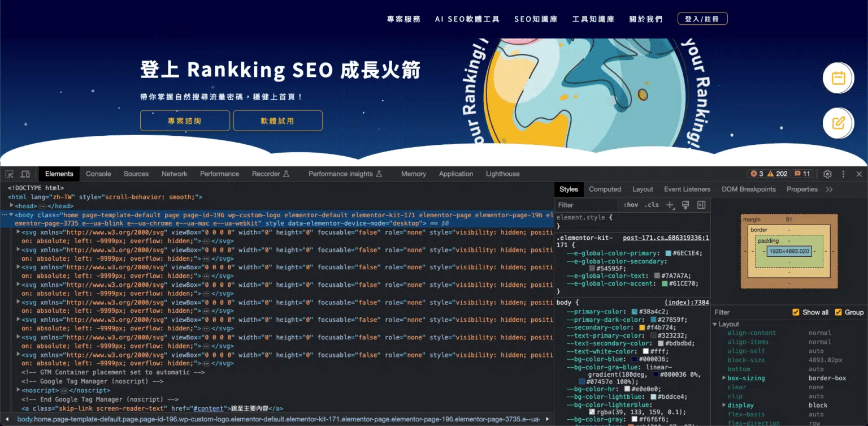868x426 pixels.
Task: Open DevTools settings gear
Action: pyautogui.click(x=827, y=174)
